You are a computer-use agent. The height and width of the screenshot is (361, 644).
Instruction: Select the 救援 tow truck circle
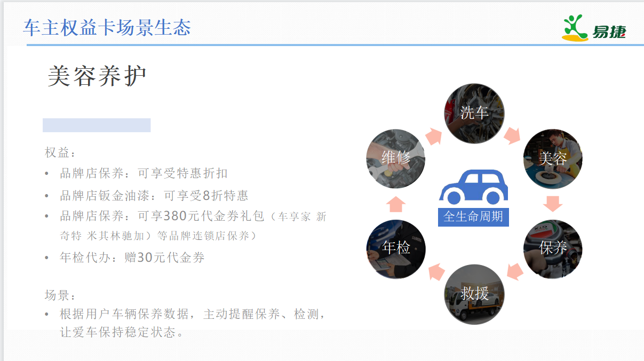[x=474, y=294]
